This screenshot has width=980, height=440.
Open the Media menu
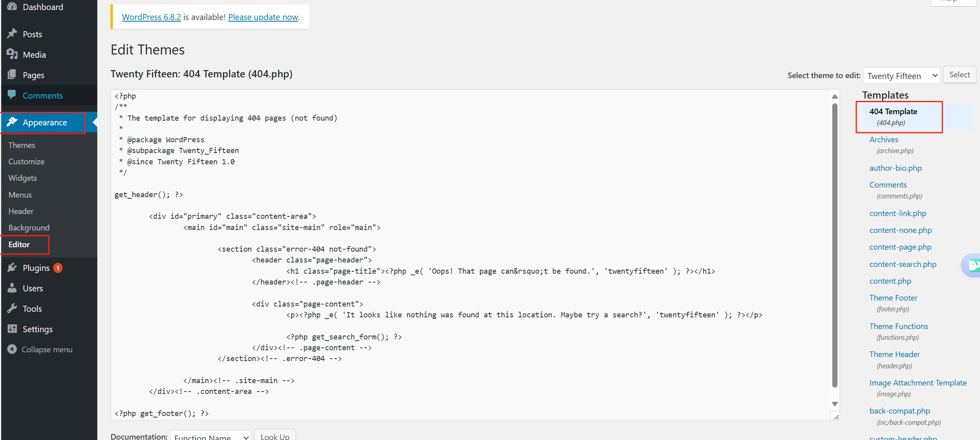[34, 54]
